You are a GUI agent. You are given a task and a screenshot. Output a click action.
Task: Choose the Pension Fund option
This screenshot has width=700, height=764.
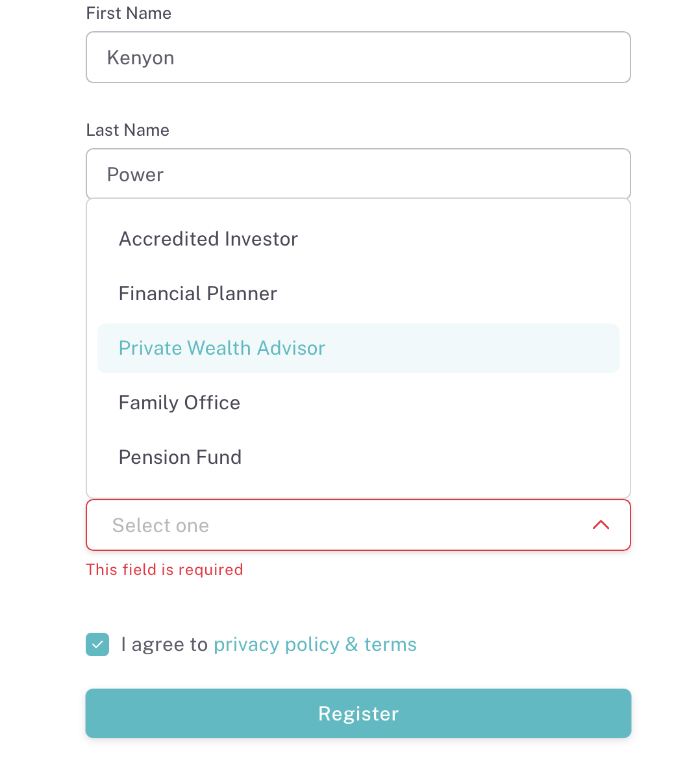tap(180, 457)
